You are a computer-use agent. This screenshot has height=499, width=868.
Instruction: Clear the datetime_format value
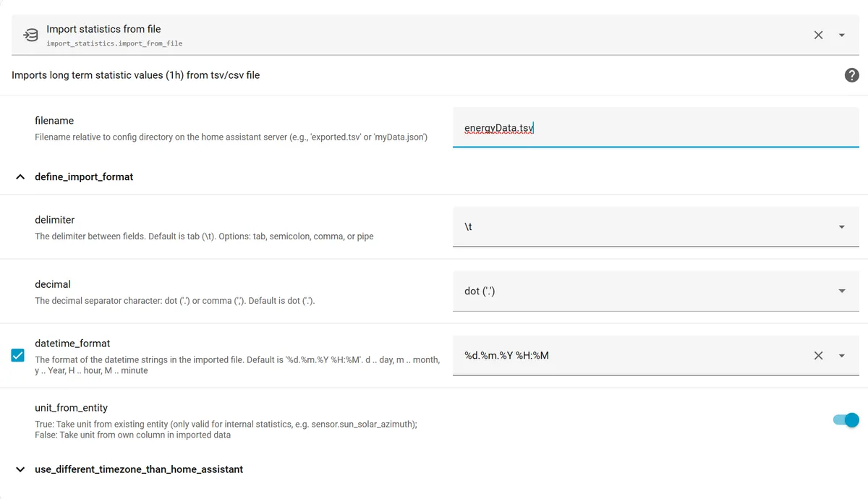818,355
